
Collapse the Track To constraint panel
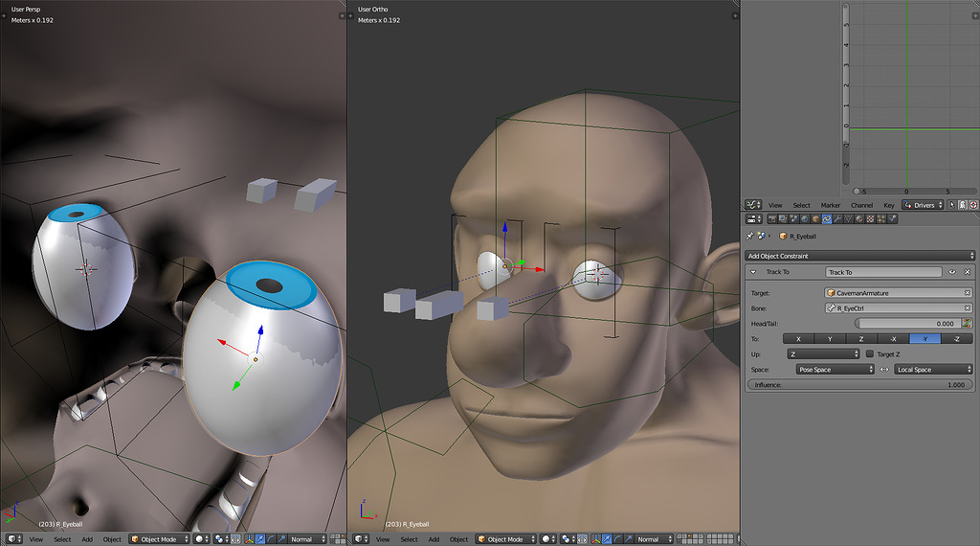click(753, 272)
